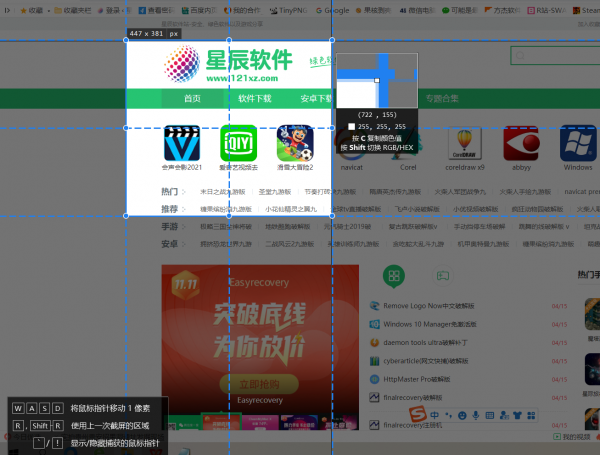Open the Google bookmark
Viewport: 600px width, 455px height.
[x=333, y=10]
